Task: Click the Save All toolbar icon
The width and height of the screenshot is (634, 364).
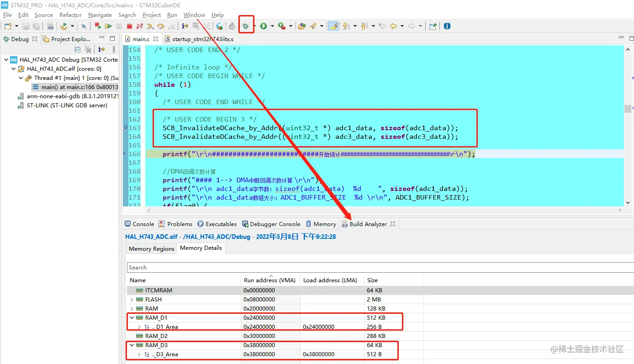Action: click(x=37, y=26)
